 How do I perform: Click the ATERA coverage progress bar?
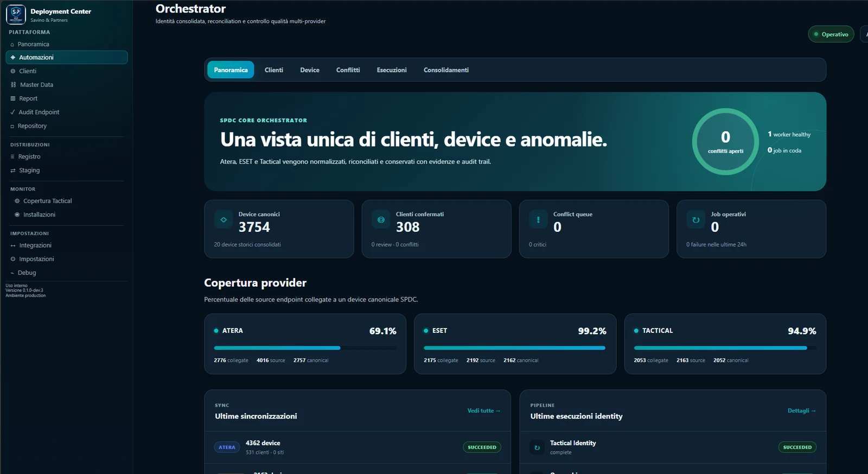click(x=305, y=348)
